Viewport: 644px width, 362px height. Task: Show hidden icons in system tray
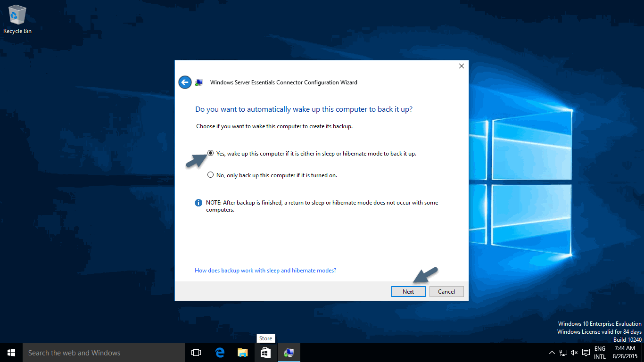552,353
